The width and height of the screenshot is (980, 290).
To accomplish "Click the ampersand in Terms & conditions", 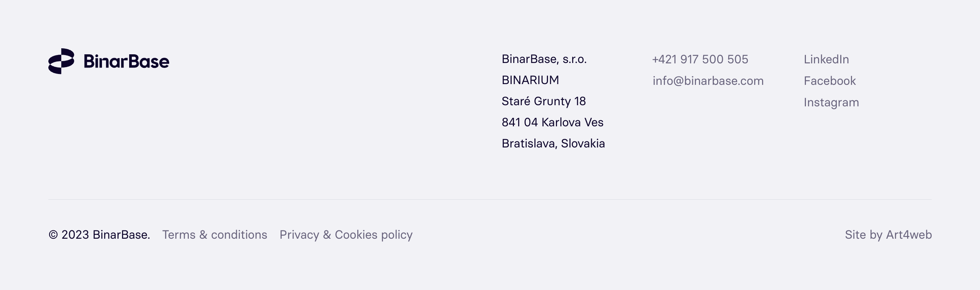I will point(203,235).
